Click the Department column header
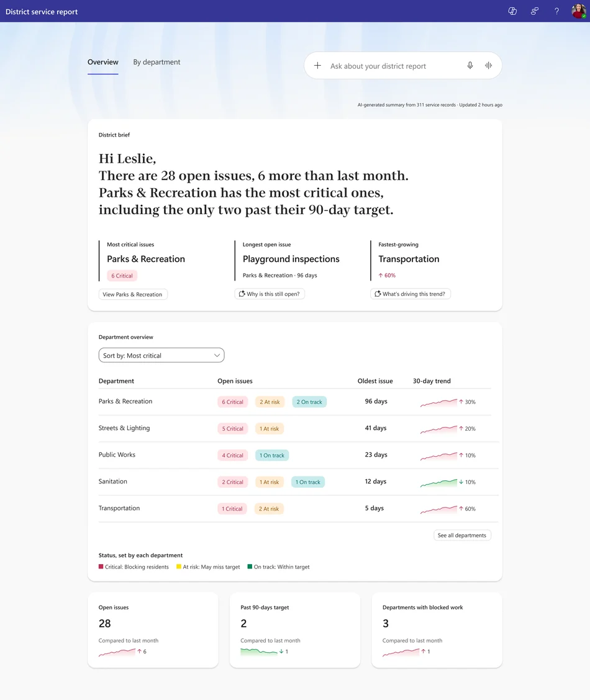The width and height of the screenshot is (590, 700). click(x=116, y=381)
